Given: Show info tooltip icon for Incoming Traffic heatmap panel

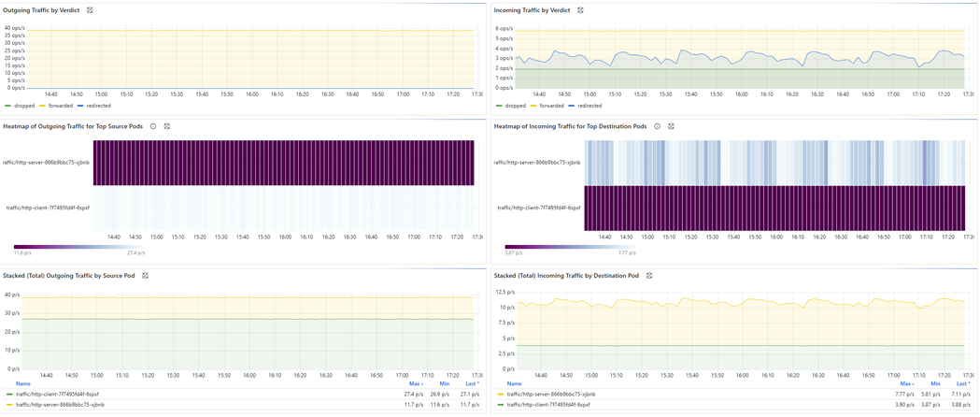Looking at the screenshot, I should (x=658, y=126).
